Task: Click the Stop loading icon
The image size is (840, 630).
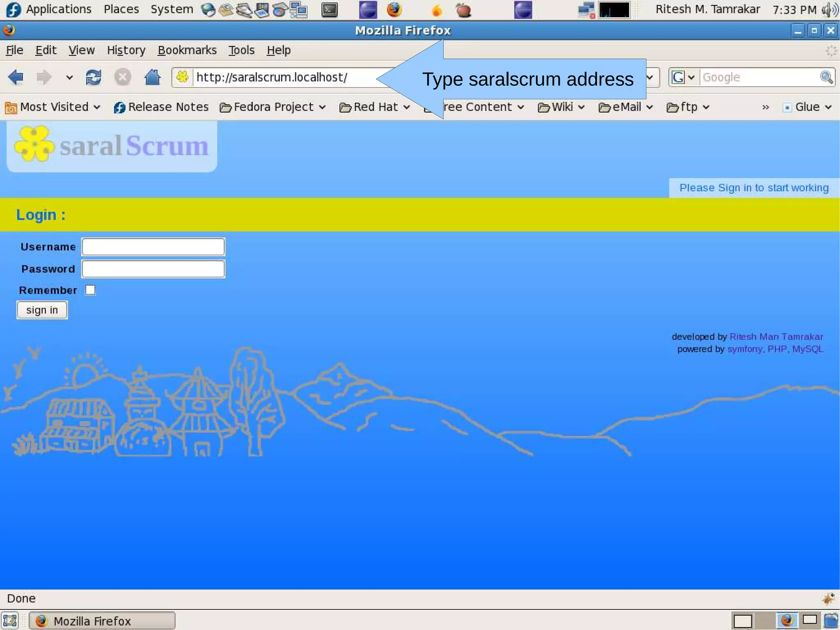Action: tap(123, 77)
